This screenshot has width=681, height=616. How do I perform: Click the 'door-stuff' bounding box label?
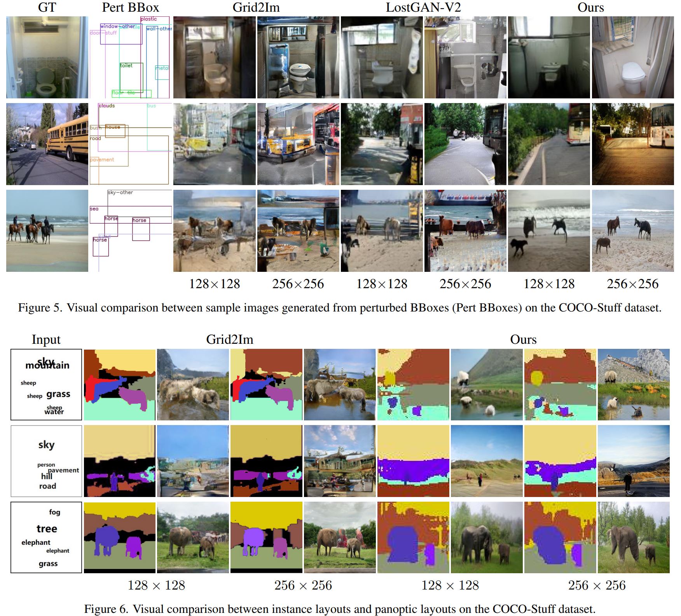pyautogui.click(x=103, y=33)
